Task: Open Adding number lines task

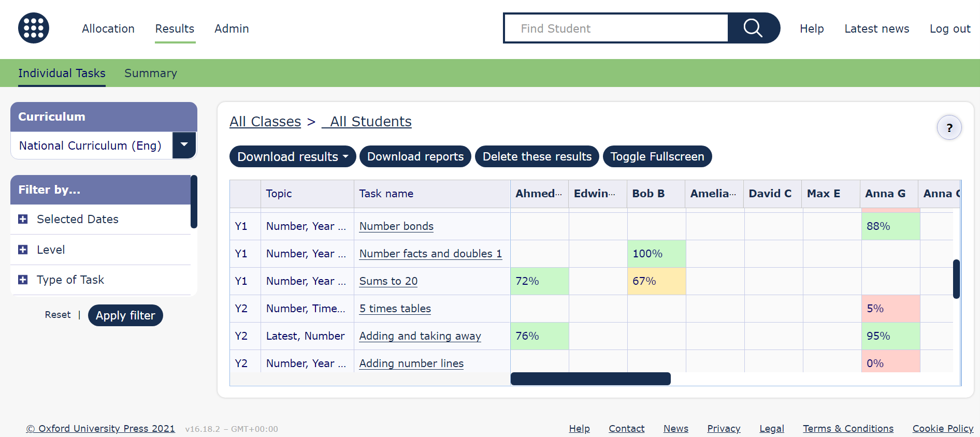Action: point(411,363)
